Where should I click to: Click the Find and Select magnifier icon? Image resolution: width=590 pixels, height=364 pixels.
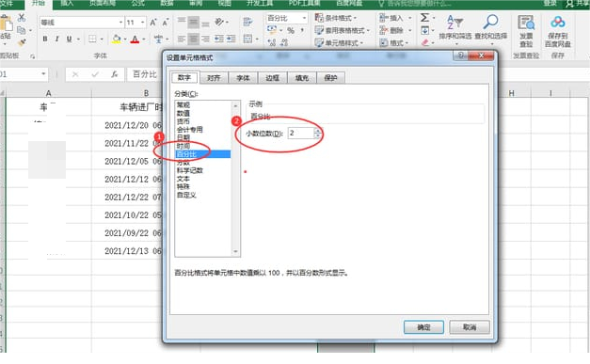pos(490,22)
